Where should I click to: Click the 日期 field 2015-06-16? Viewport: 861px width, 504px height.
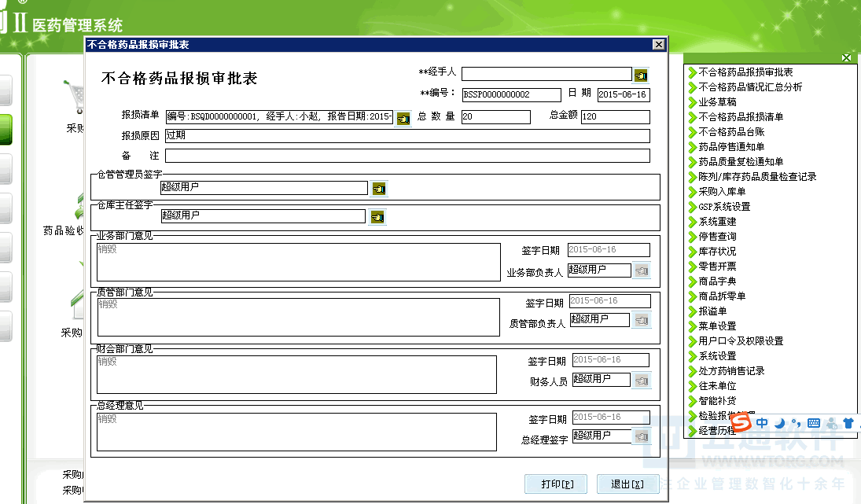coord(624,95)
